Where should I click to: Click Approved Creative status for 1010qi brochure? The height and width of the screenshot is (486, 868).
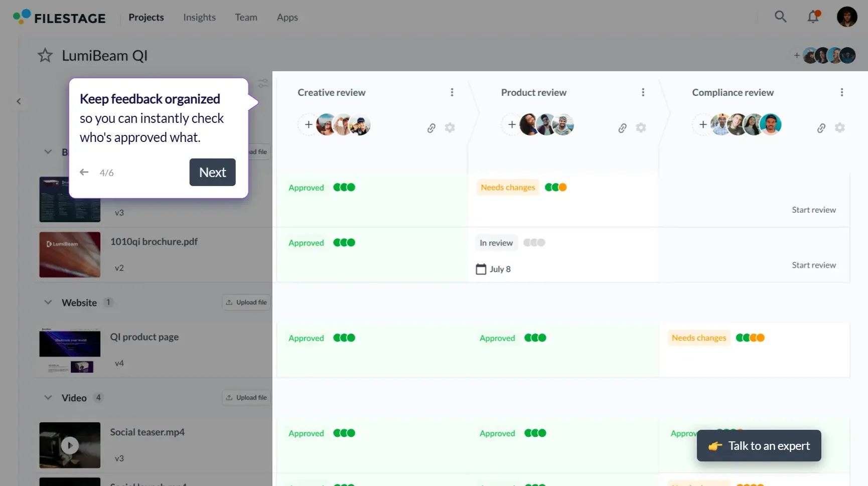tap(306, 243)
